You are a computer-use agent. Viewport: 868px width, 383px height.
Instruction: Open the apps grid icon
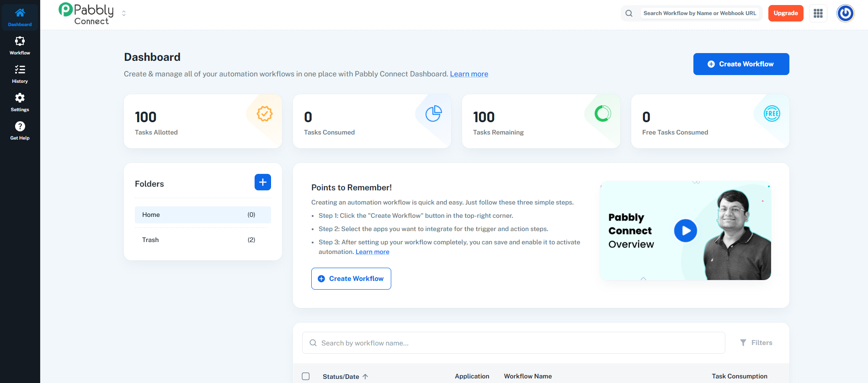point(818,13)
